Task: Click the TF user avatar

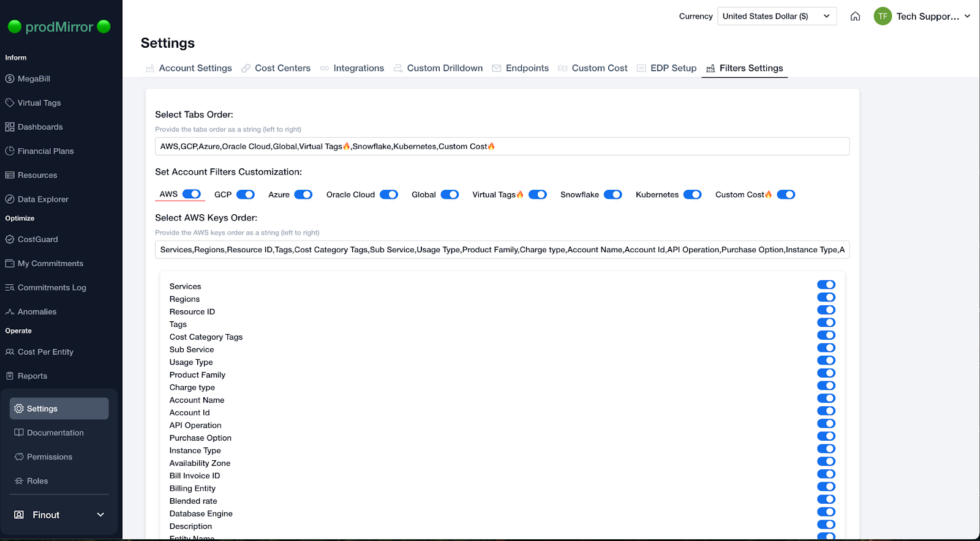Action: [x=882, y=17]
